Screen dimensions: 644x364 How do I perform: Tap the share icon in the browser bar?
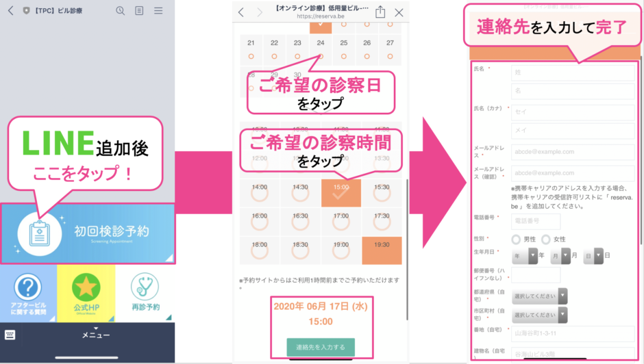380,12
